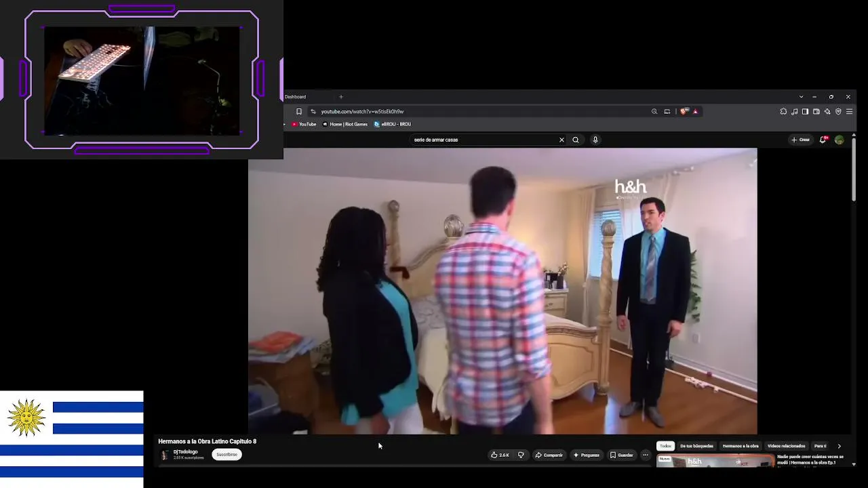Open the DjTodologo channel name link

pyautogui.click(x=186, y=452)
